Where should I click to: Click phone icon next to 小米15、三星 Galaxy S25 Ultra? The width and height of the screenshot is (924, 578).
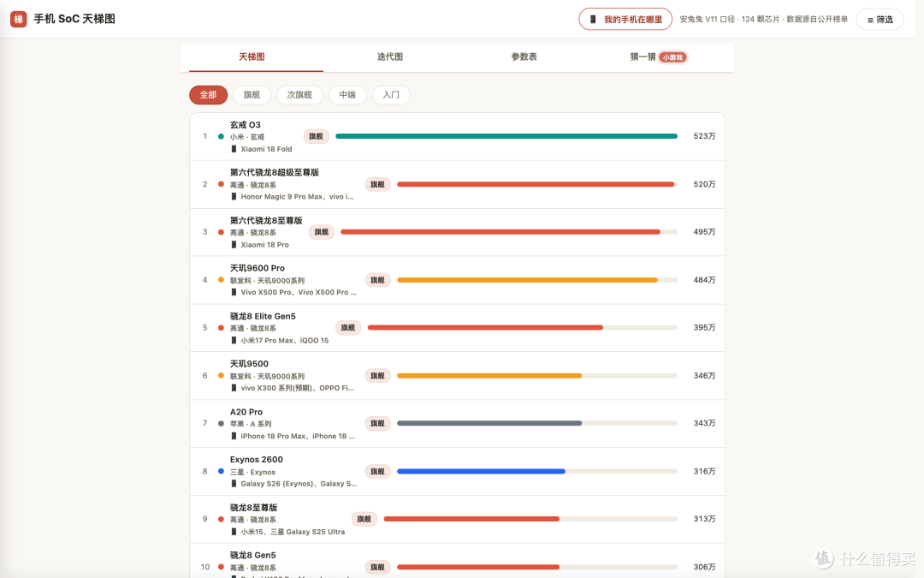point(234,532)
